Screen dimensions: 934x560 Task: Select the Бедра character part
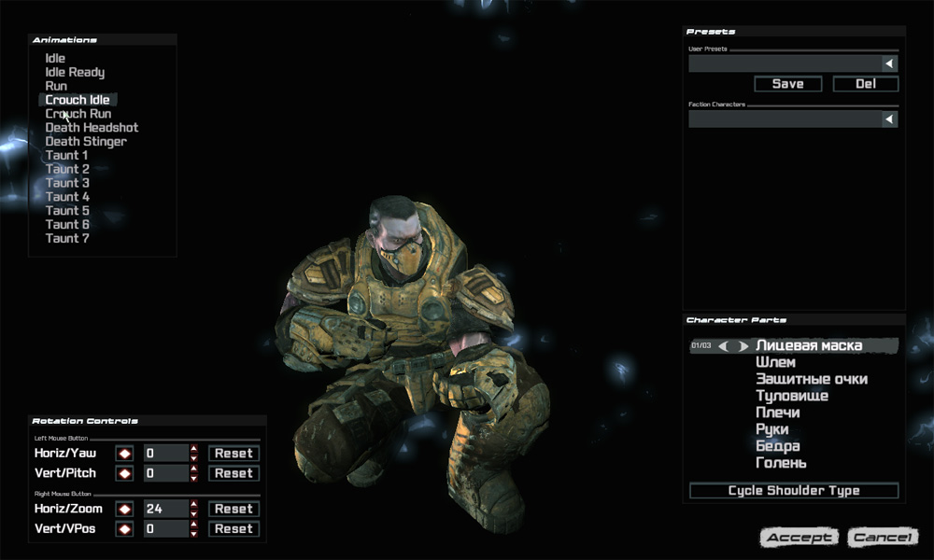777,446
